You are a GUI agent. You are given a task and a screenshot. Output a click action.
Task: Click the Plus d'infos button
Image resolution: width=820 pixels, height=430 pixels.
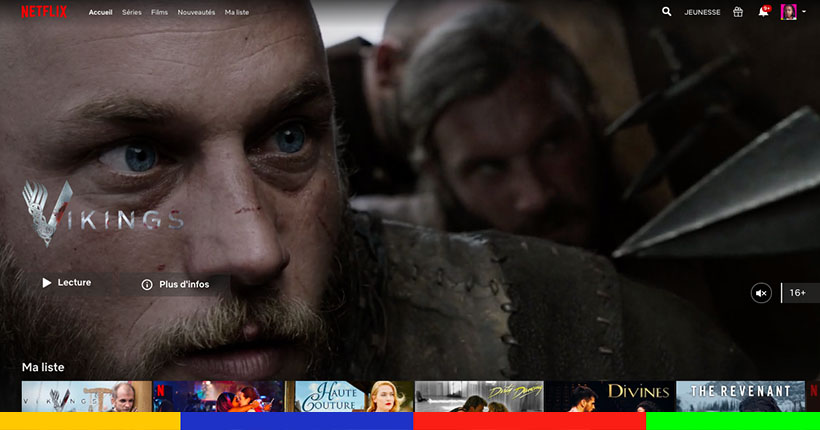click(x=175, y=284)
